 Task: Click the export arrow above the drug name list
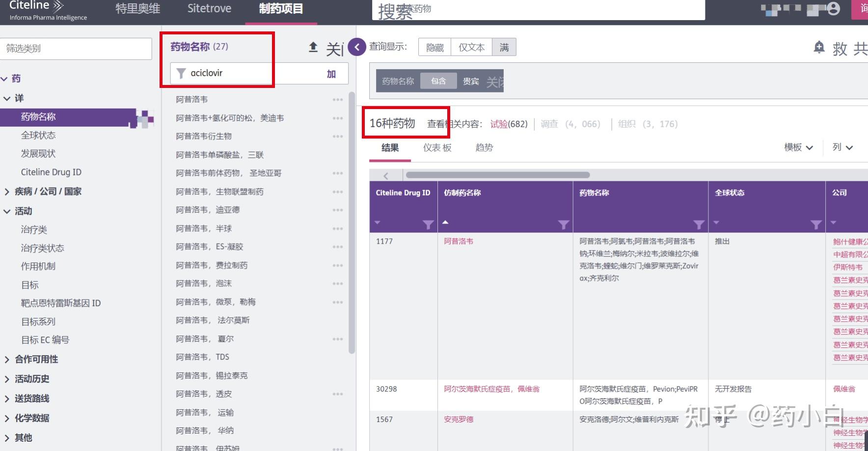click(x=313, y=47)
